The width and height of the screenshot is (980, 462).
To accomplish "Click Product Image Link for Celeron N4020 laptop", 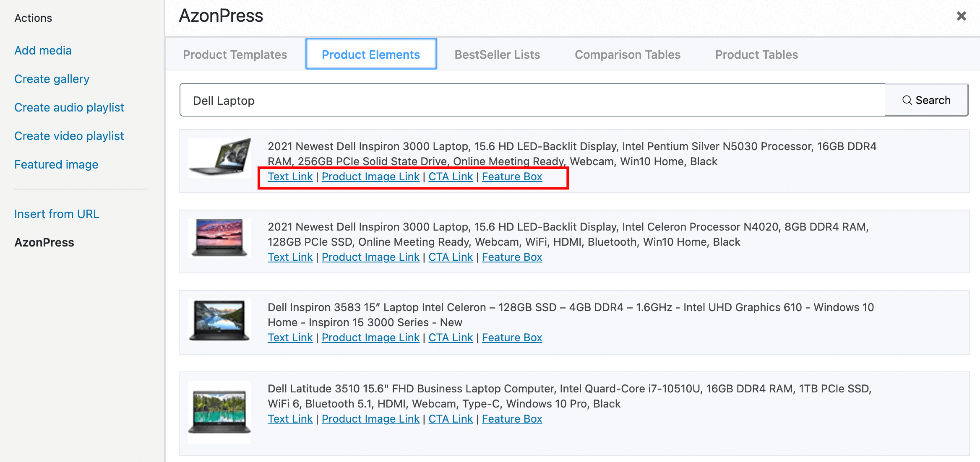I will pos(370,257).
